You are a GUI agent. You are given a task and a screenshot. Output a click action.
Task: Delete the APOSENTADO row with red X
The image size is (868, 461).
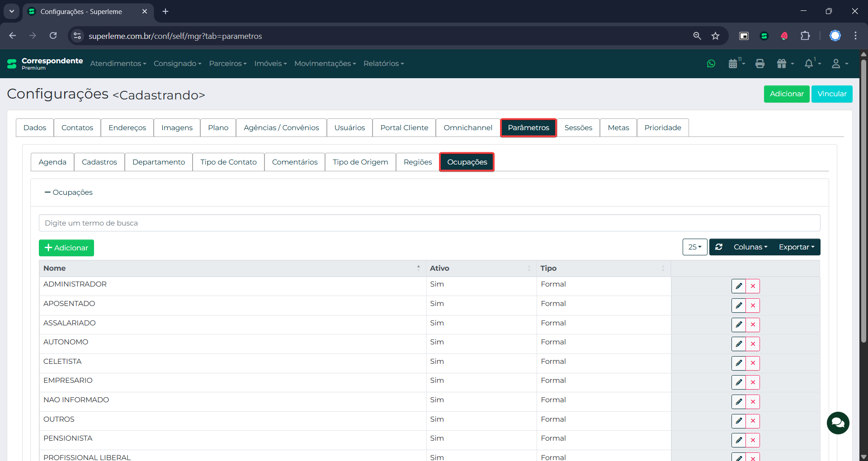[x=753, y=306]
